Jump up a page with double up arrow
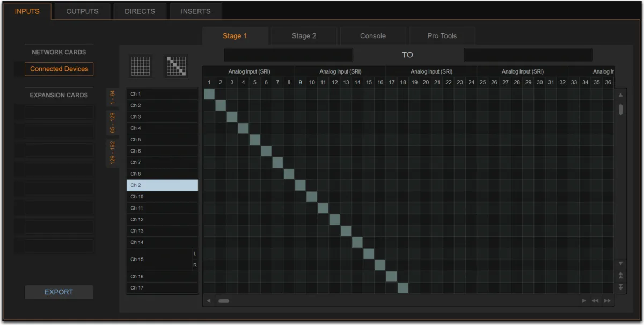The image size is (644, 325). pos(621,276)
